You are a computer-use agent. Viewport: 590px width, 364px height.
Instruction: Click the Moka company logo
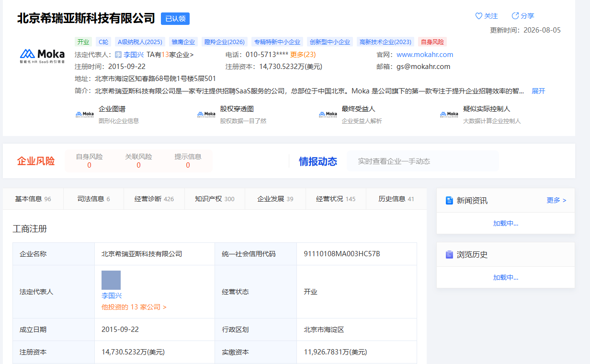[42, 56]
